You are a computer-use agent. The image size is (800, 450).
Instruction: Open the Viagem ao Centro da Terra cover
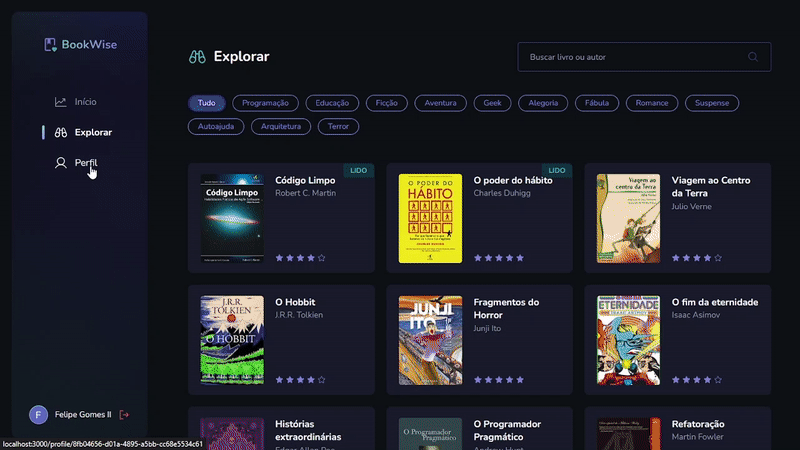pos(628,218)
